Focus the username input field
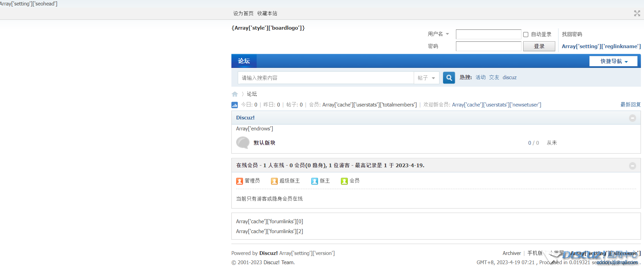 pos(489,34)
